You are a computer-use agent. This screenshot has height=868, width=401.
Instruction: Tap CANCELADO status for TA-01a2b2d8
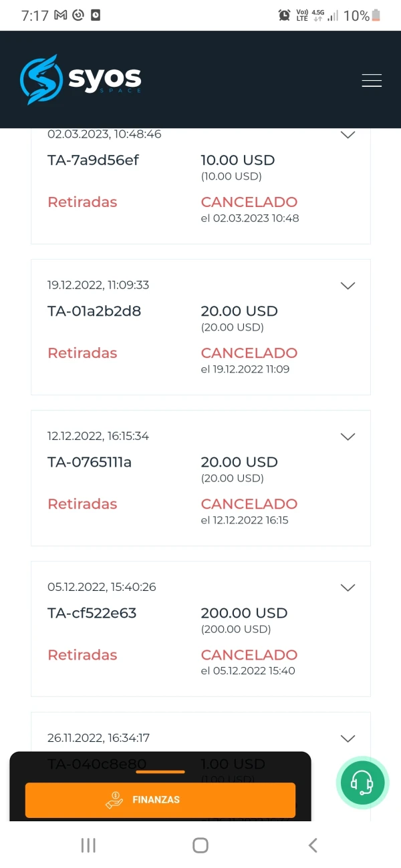[249, 353]
